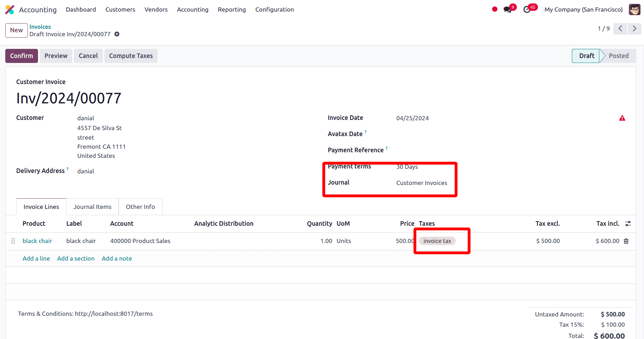The height and width of the screenshot is (339, 644).
Task: Click Add a section link
Action: pos(76,258)
